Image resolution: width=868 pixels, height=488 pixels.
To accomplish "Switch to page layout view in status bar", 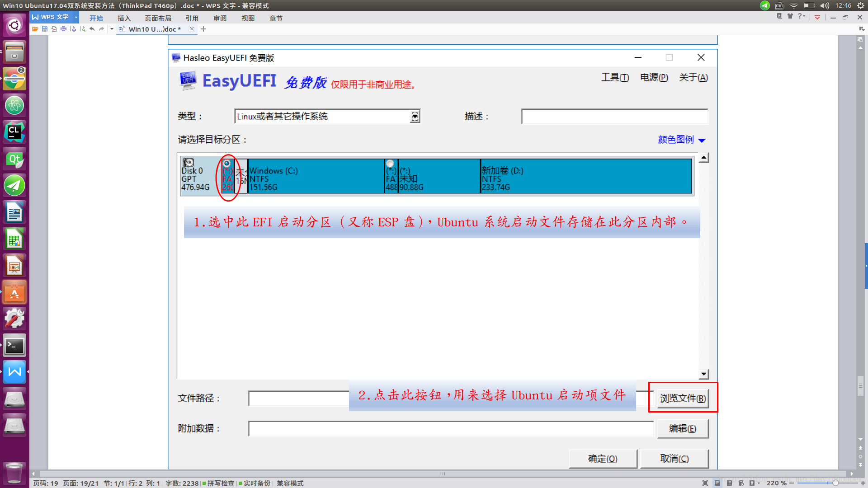I will (x=717, y=483).
